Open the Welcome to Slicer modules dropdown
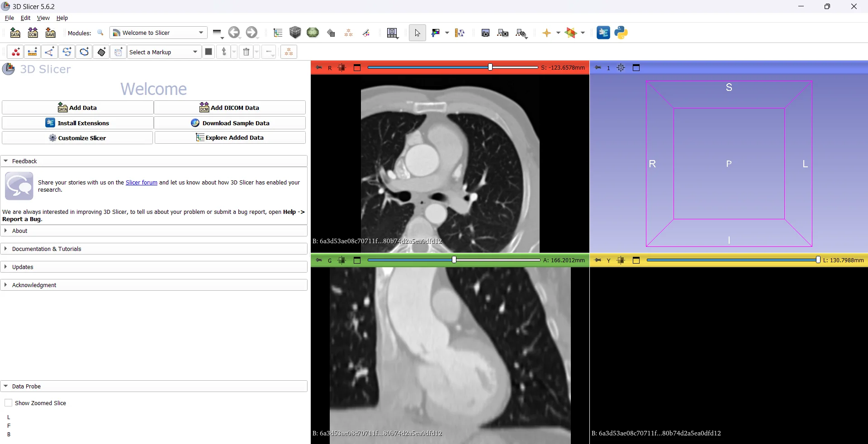Screen dimensions: 868x444 158,33
